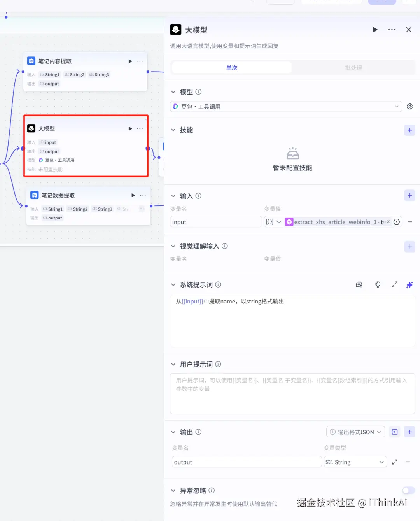Run the 大模型 node from the panel header
The image size is (420, 521).
tap(374, 30)
